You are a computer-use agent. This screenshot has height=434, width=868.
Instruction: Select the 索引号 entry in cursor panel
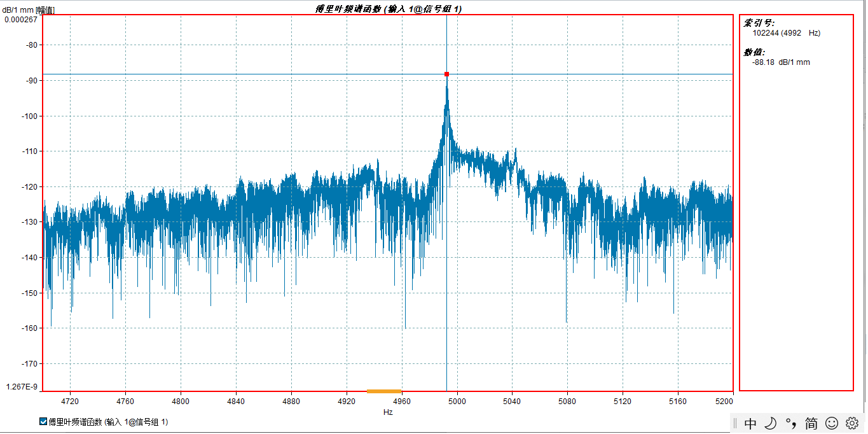759,23
